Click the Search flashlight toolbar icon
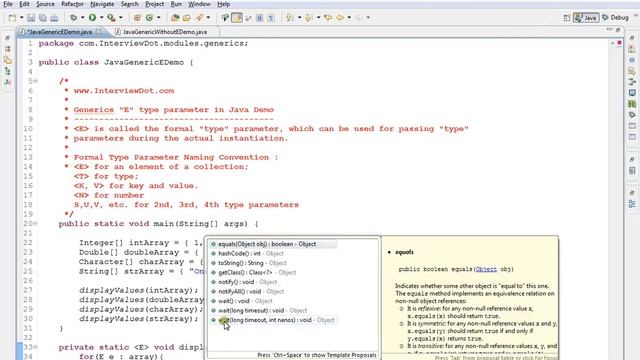The height and width of the screenshot is (360, 640). (199, 18)
